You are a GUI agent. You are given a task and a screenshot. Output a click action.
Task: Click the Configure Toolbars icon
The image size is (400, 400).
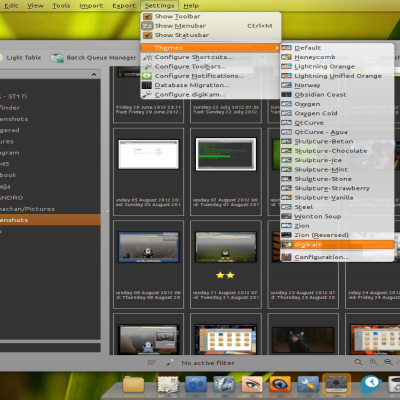coord(147,67)
